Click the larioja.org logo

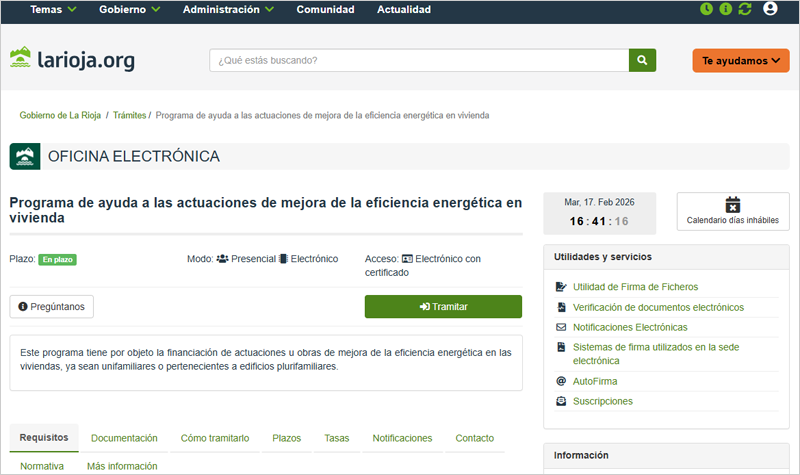pos(72,59)
